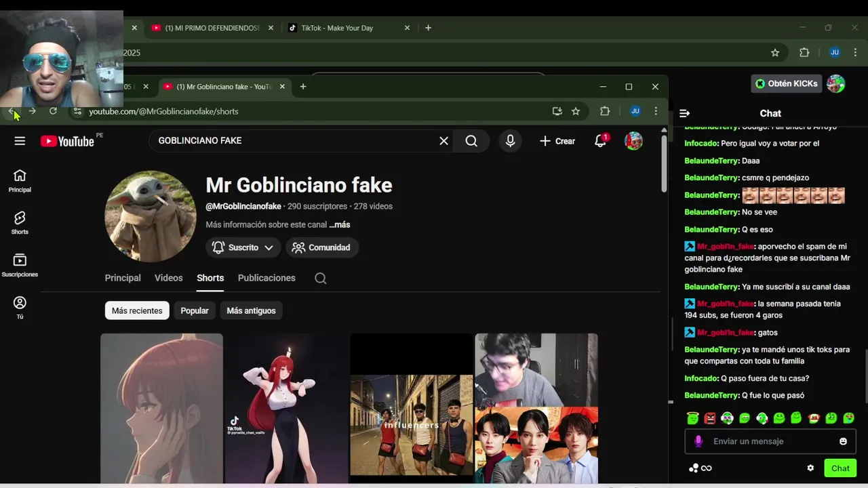Click the youtube.com address bar URL
The image size is (868, 488).
click(163, 111)
